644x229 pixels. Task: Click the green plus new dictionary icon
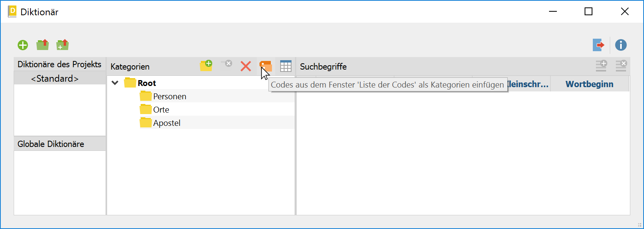point(23,45)
